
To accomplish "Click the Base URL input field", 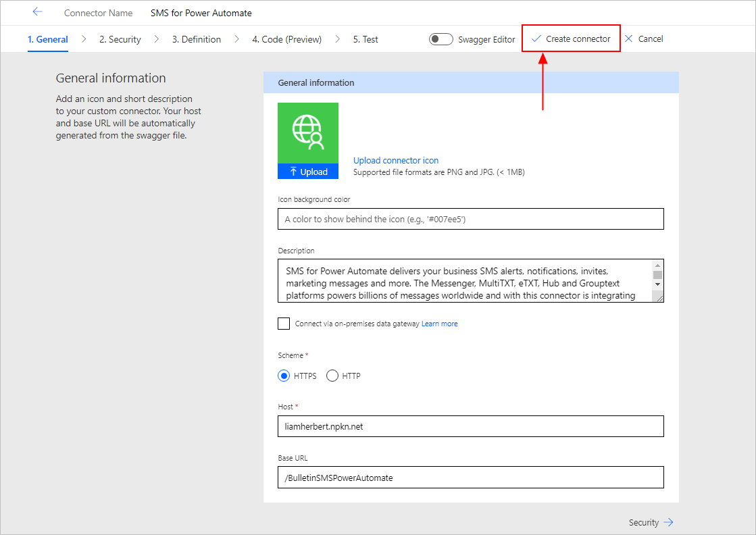I will click(x=471, y=478).
